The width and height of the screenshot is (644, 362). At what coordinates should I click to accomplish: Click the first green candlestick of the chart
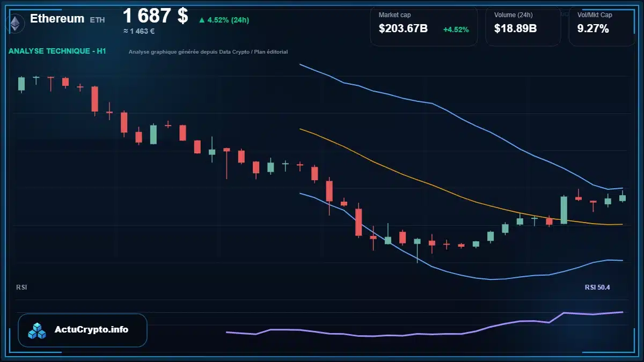[x=21, y=84]
